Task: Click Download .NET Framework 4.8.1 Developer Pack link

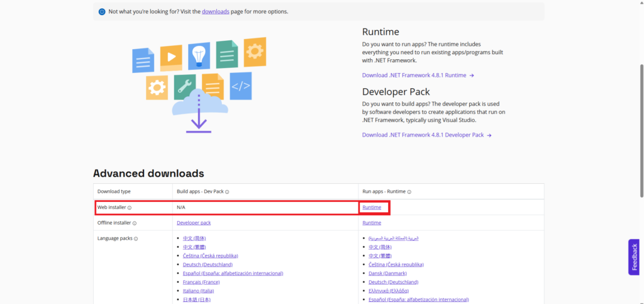Action: point(427,135)
